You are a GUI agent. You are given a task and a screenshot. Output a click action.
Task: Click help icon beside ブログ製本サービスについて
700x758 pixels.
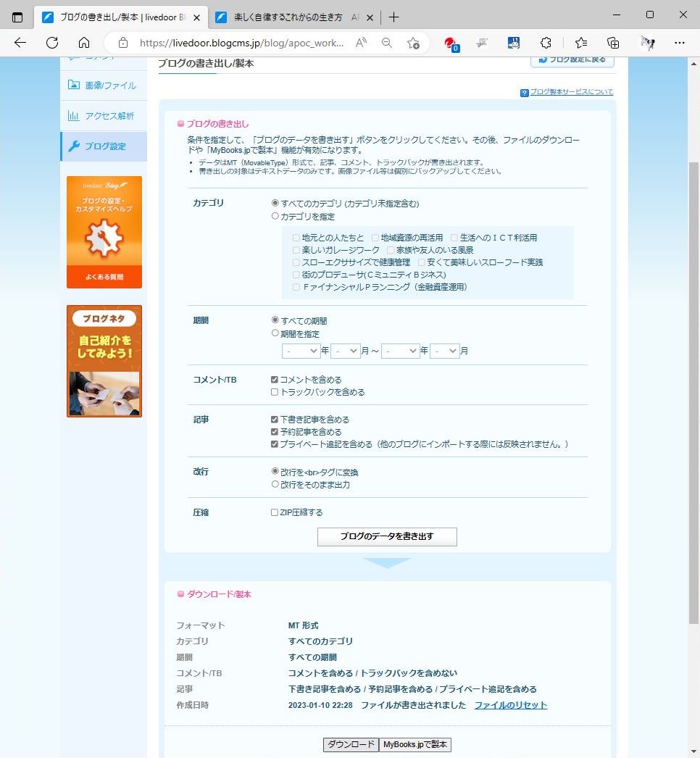(525, 93)
